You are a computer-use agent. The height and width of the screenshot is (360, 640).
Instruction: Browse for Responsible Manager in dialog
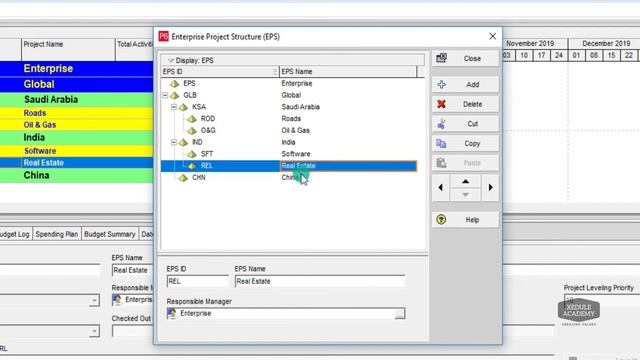400,313
